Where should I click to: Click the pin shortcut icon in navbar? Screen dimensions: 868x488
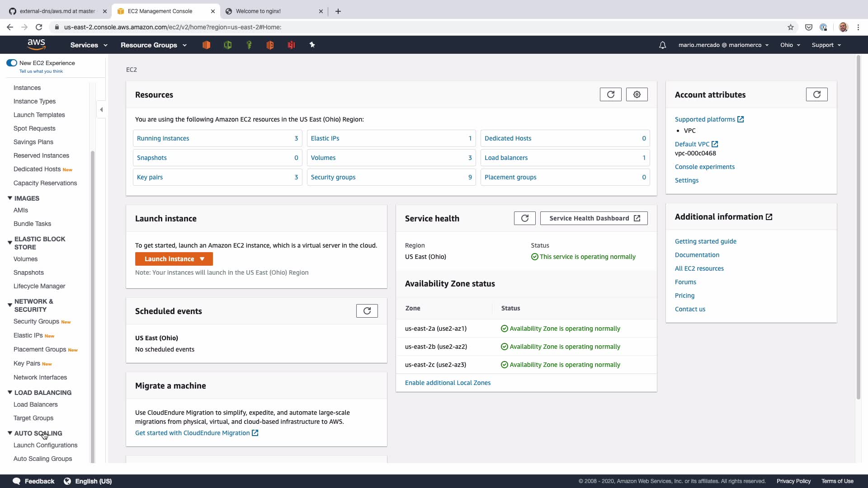312,45
